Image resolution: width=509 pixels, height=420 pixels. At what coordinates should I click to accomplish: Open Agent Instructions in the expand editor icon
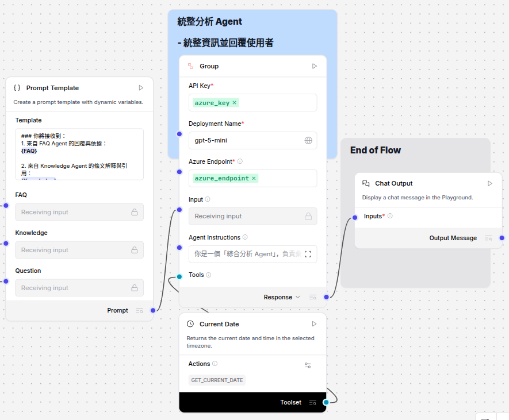[x=307, y=255]
